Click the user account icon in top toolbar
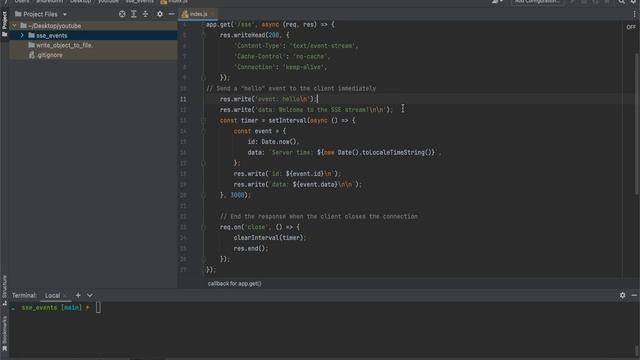Image resolution: width=640 pixels, height=360 pixels. coord(497,2)
